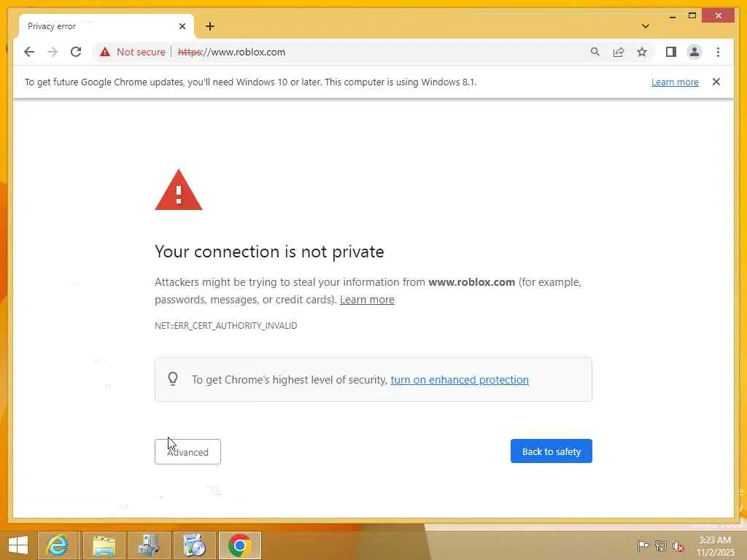Screen dimensions: 747x560
Task: Select the Privacy error tab
Action: pos(106,26)
